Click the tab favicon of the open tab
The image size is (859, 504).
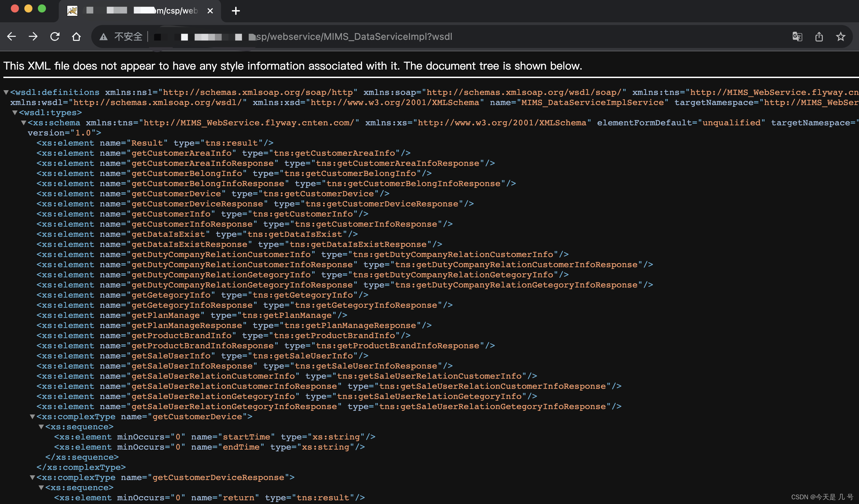72,11
